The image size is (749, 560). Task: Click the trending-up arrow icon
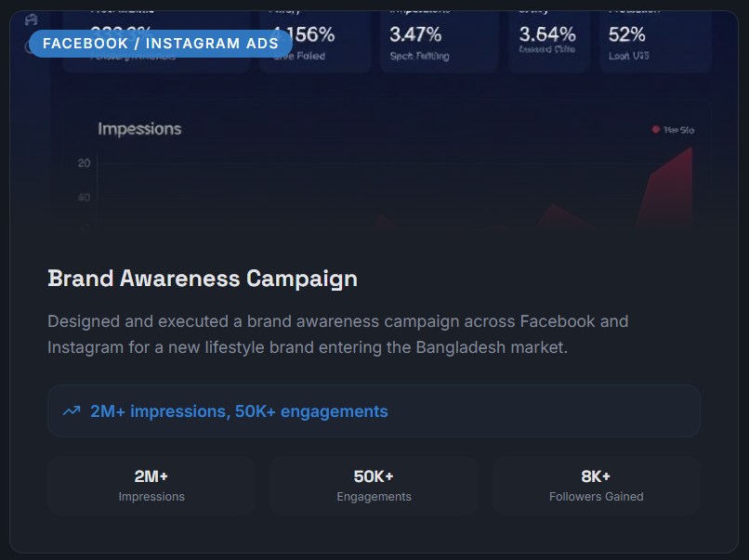pyautogui.click(x=72, y=411)
